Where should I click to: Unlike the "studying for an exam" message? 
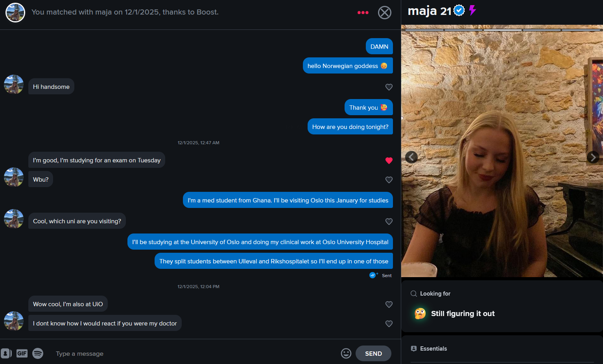pyautogui.click(x=389, y=160)
